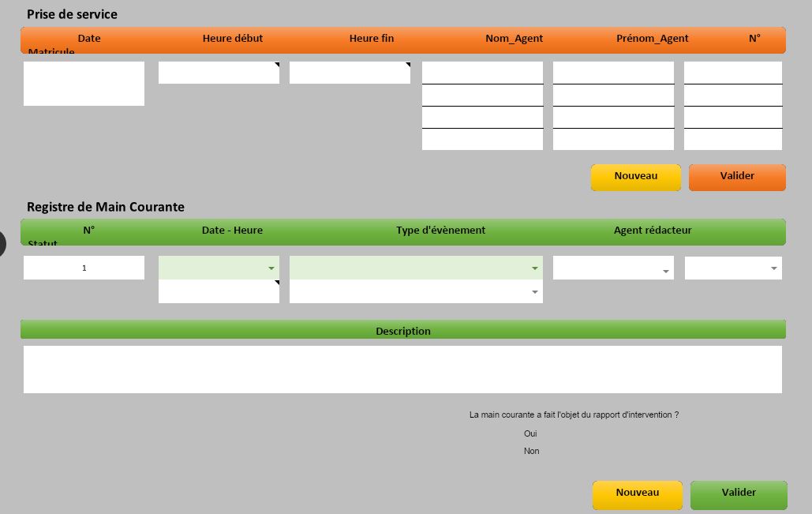Screen dimensions: 812x514
Task: Open the white dropdown below Type d'évènement
Action: pyautogui.click(x=535, y=292)
